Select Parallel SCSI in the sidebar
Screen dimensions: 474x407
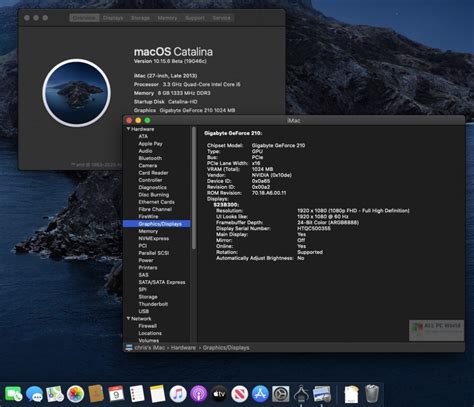coord(154,253)
